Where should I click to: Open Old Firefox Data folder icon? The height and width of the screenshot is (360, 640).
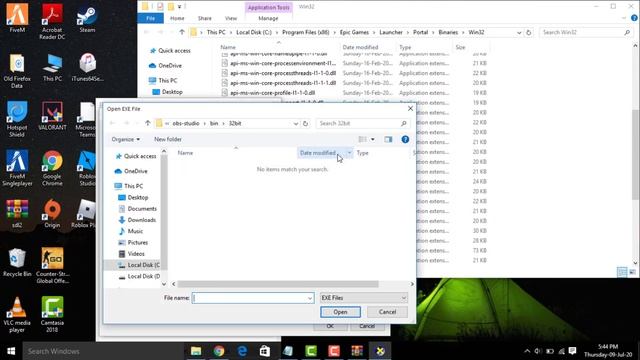(x=17, y=70)
